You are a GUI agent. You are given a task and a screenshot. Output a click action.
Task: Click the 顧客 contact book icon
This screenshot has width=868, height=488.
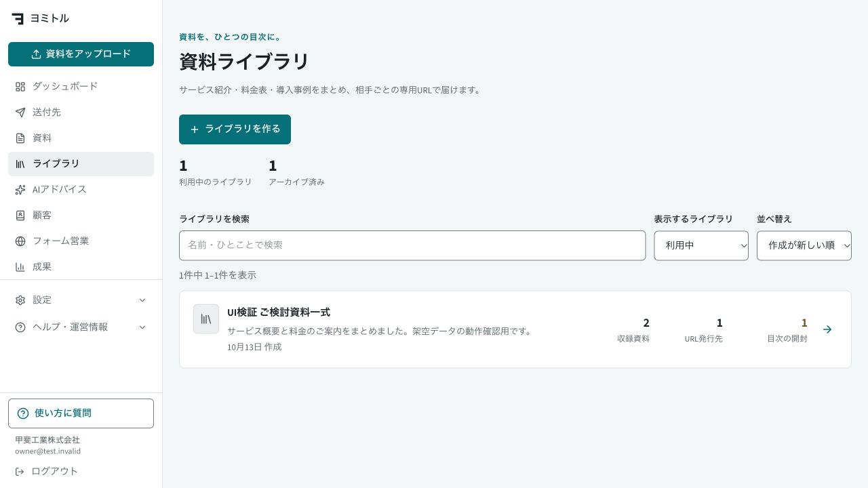coord(20,216)
